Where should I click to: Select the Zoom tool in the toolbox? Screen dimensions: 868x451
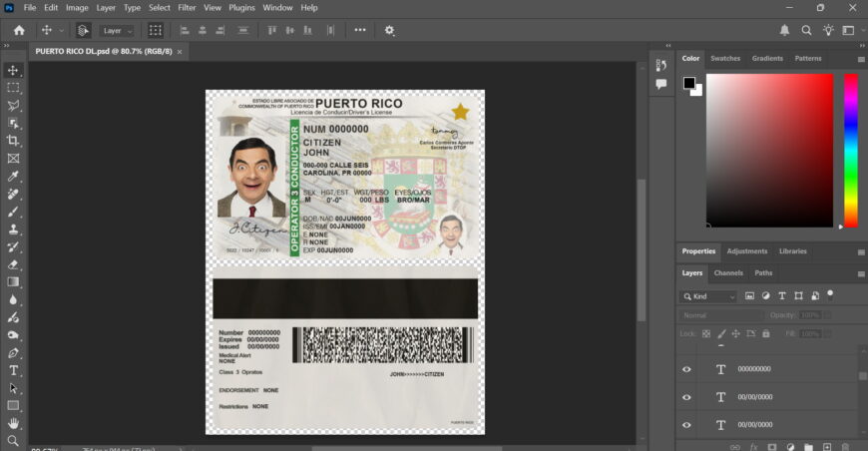13,441
